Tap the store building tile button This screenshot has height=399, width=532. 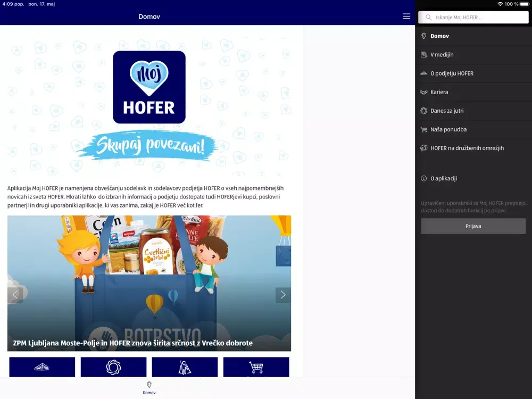[42, 367]
